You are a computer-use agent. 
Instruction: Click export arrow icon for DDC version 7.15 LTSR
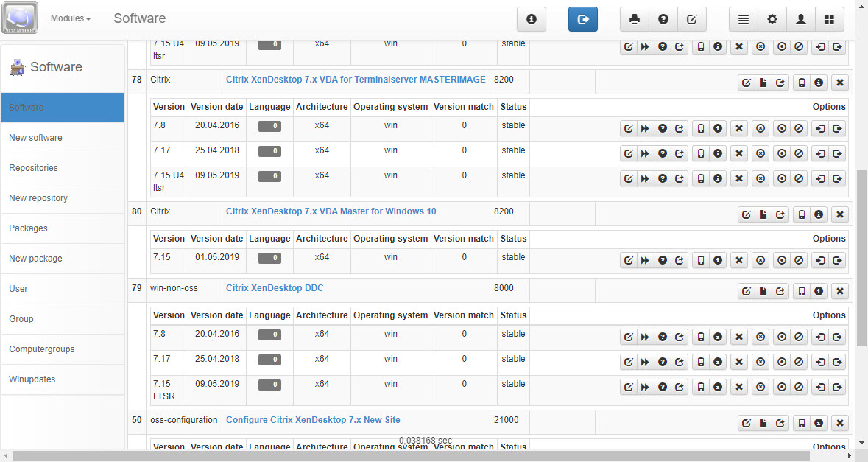838,388
